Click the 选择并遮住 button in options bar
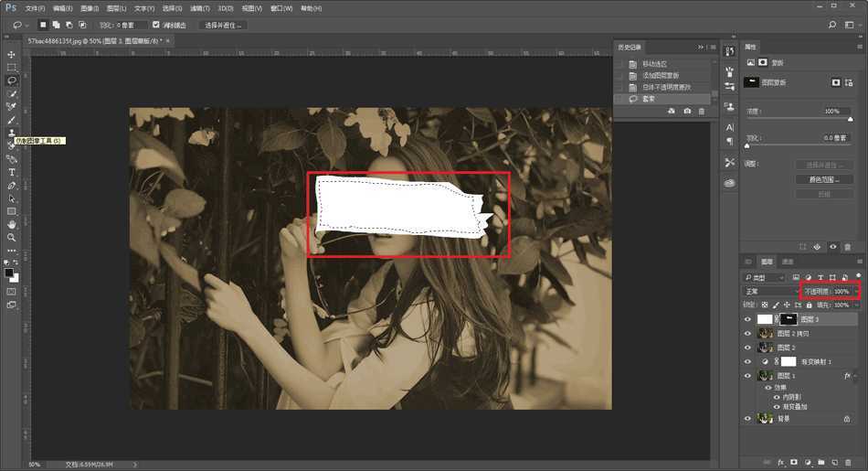This screenshot has height=471, width=868. (x=223, y=25)
